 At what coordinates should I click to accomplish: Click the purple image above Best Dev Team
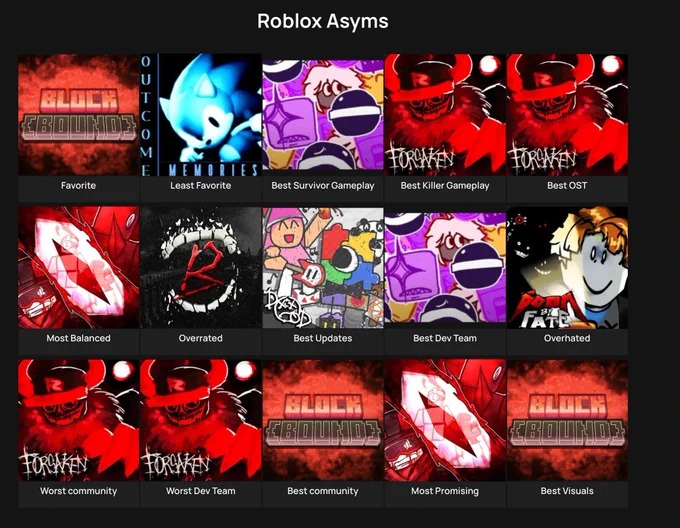(445, 267)
